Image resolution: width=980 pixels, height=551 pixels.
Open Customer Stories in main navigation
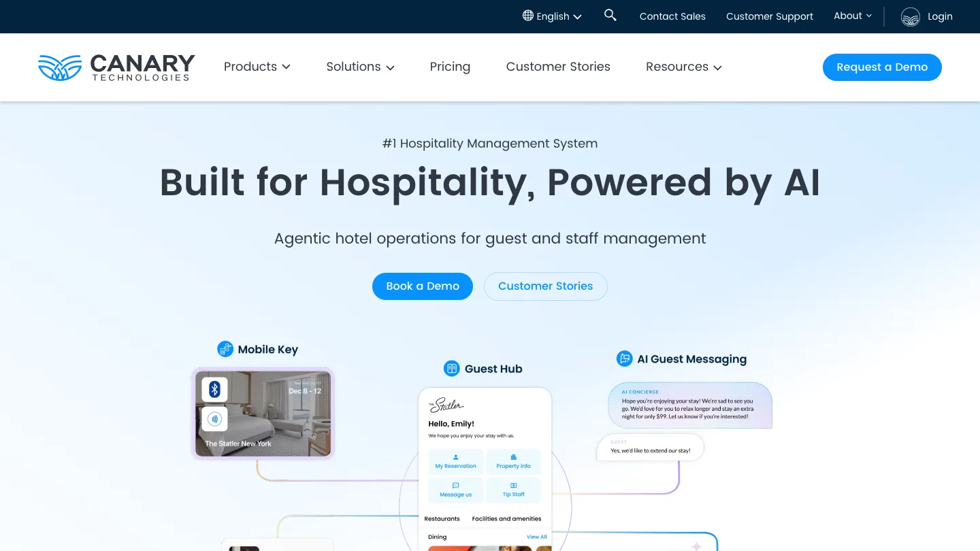[x=558, y=67]
